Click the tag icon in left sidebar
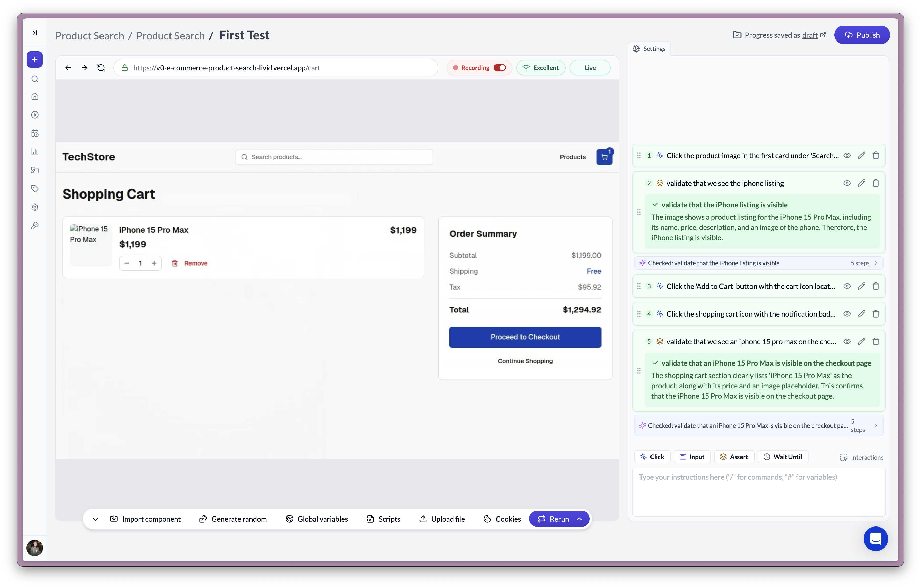The image size is (921, 588). 35,188
